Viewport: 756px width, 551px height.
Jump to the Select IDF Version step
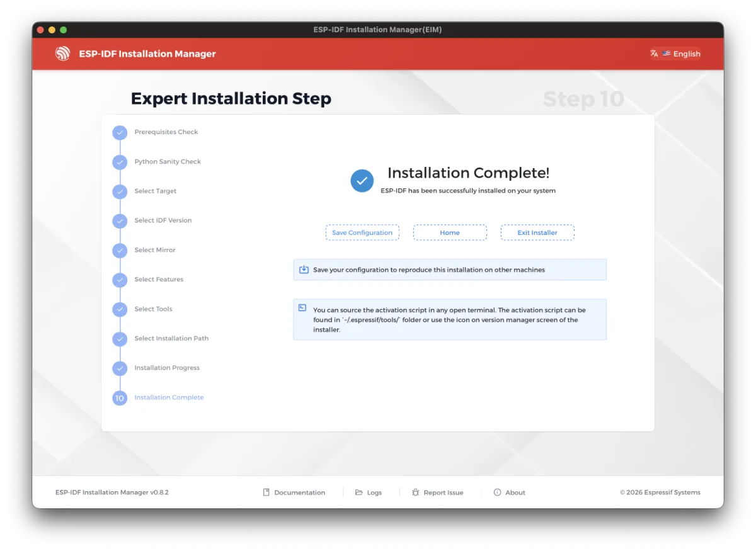(163, 220)
